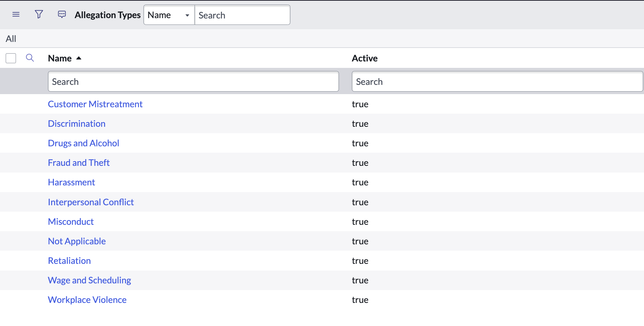This screenshot has width=644, height=326.
Task: Click the top Search box beside Name dropdown
Action: pyautogui.click(x=242, y=15)
